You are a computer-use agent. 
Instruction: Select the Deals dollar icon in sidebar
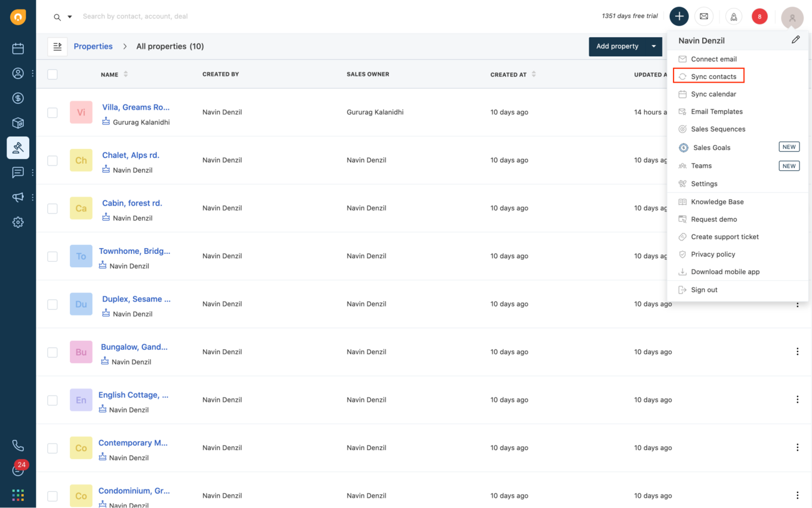[x=18, y=97]
